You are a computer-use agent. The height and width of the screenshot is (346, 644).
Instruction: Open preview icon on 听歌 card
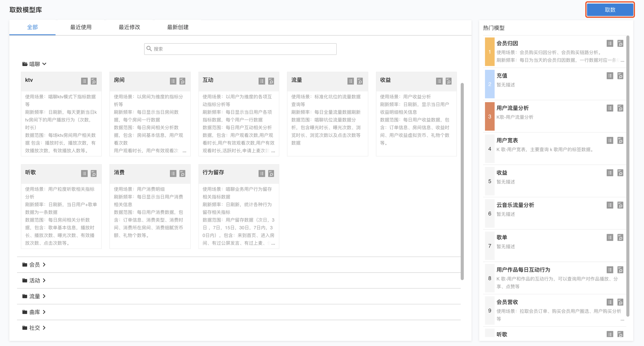coord(93,173)
